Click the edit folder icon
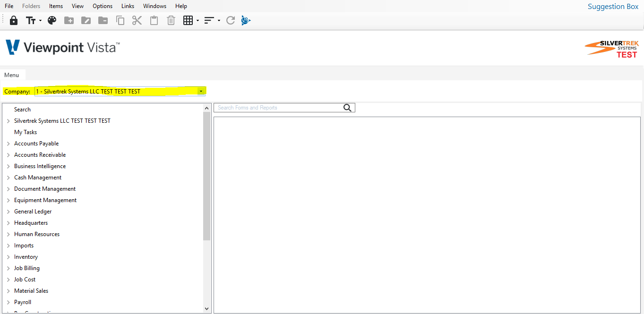Image resolution: width=644 pixels, height=314 pixels. point(86,20)
